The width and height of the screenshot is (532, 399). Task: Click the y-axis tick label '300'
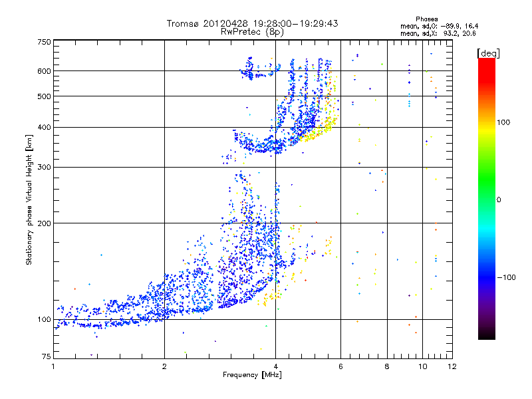point(45,168)
